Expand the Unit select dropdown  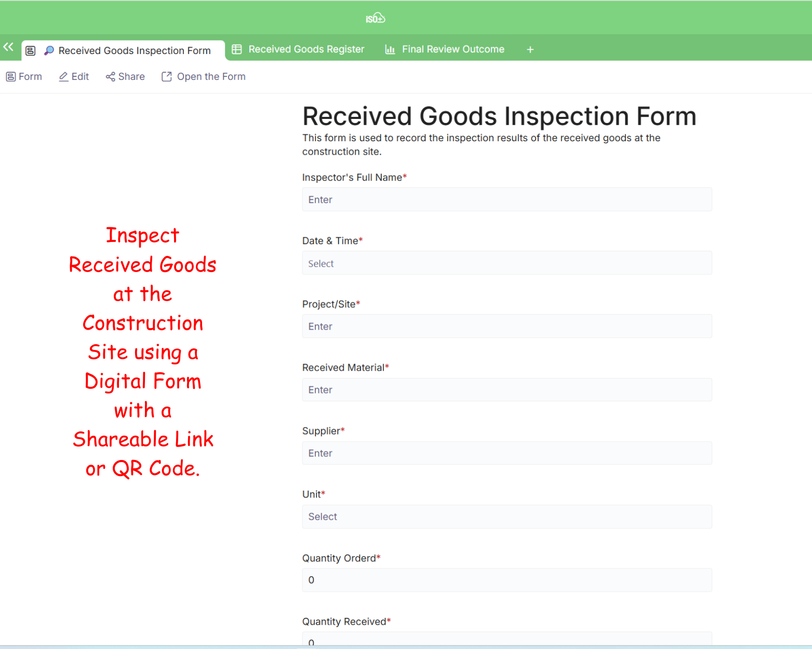pyautogui.click(x=507, y=517)
